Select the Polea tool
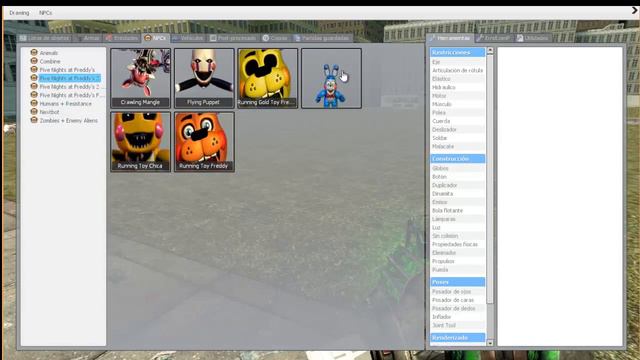 [458, 113]
